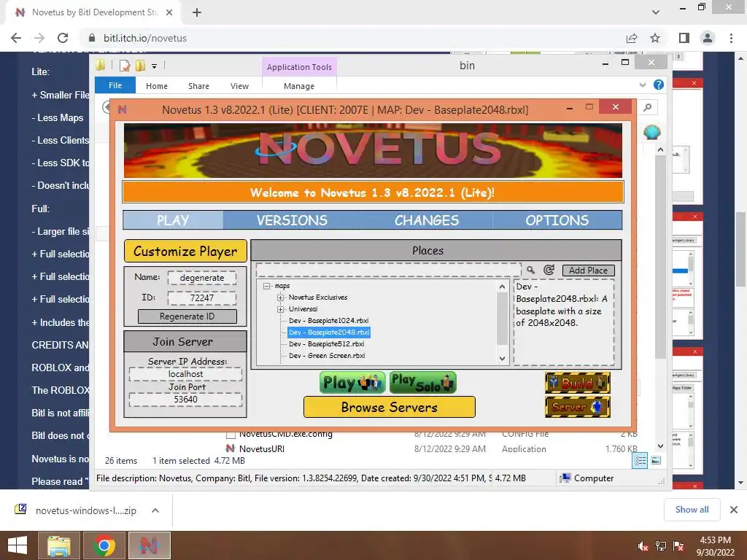747x560 pixels.
Task: Switch Explorer to large thumbnails view icon
Action: point(656,460)
